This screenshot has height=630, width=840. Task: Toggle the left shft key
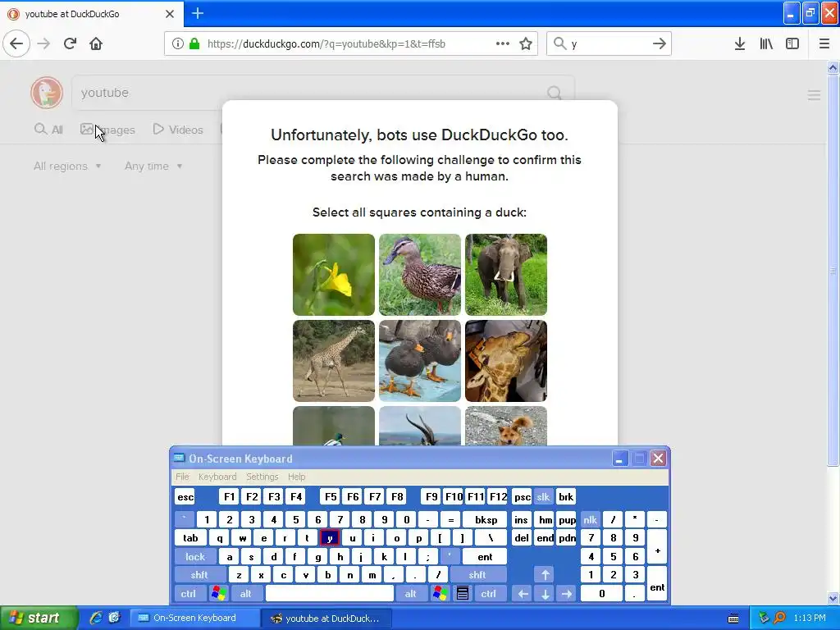coord(199,575)
